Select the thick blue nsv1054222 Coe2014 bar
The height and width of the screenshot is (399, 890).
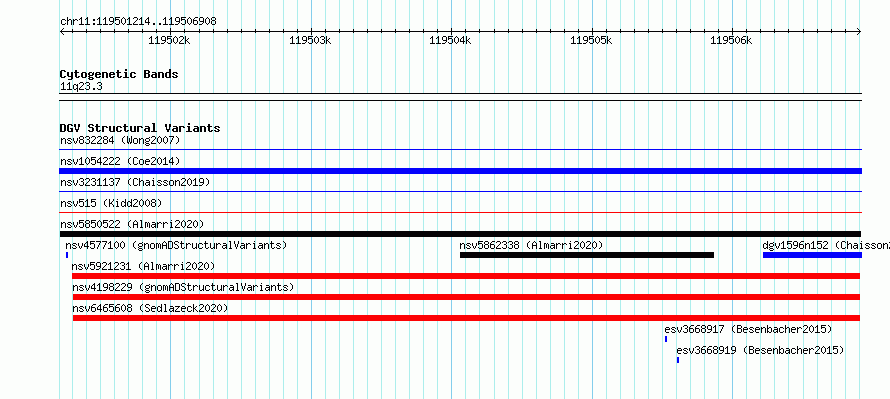pos(460,171)
